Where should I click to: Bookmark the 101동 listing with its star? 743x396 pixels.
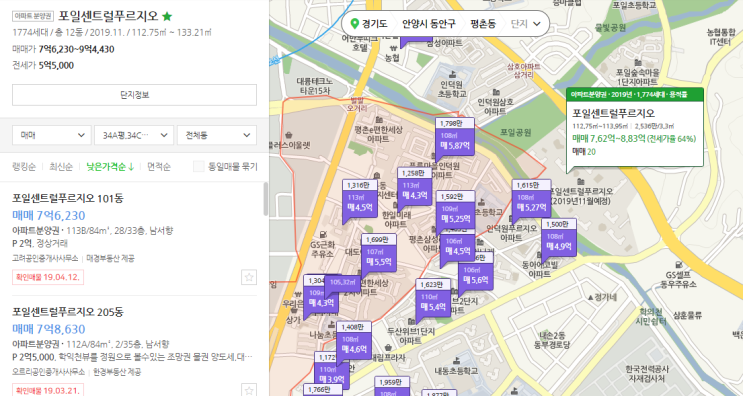click(x=249, y=277)
